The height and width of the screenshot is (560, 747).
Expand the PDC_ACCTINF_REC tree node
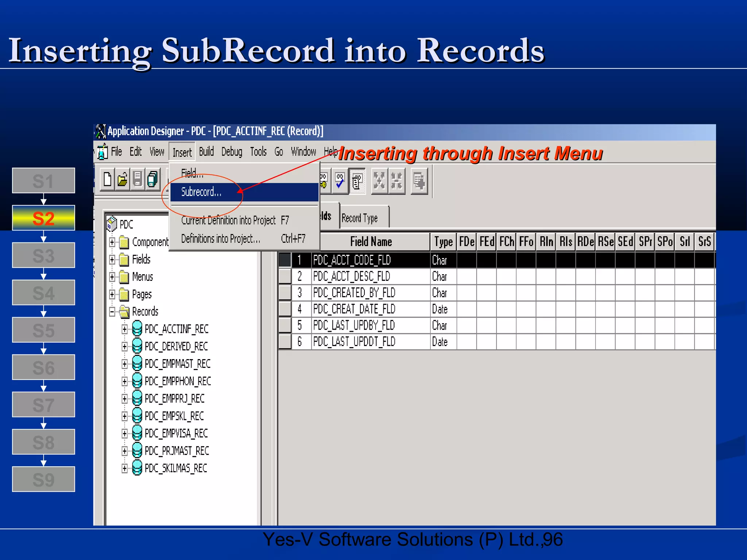coord(125,329)
